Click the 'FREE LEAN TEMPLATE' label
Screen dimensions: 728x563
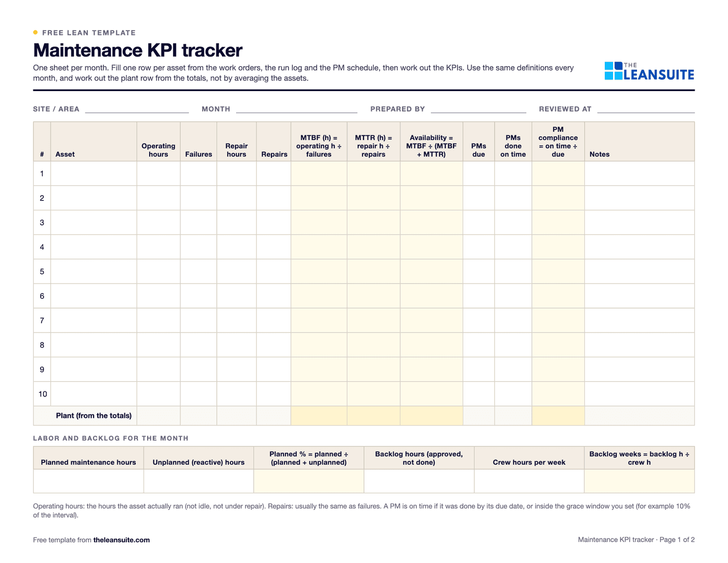89,33
